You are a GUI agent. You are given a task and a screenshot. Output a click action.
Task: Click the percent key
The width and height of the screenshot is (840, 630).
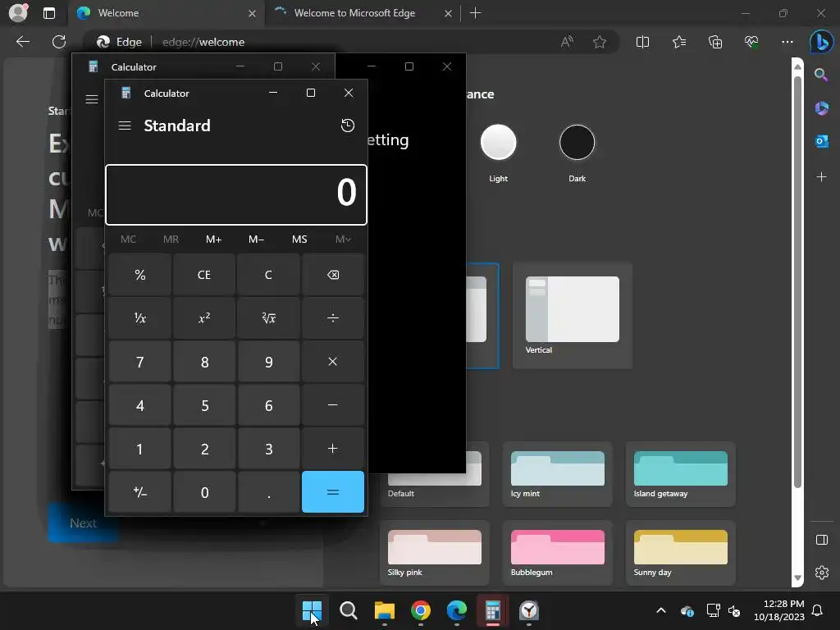[x=139, y=275]
